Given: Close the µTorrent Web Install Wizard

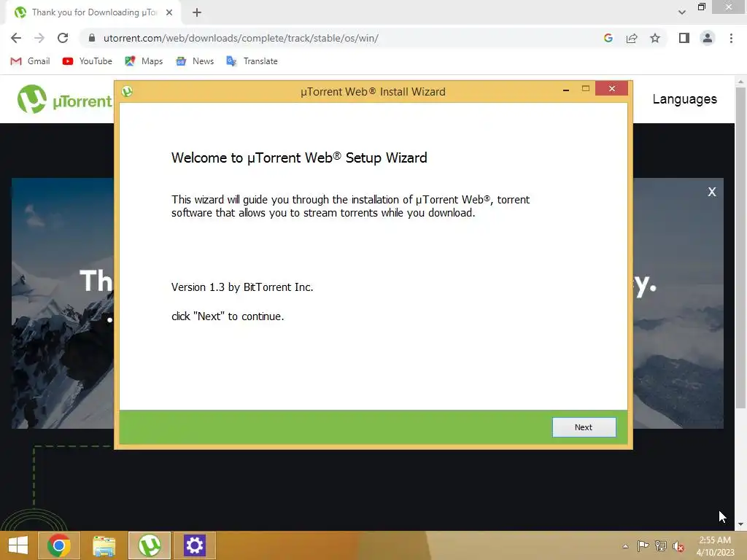Looking at the screenshot, I should [x=612, y=88].
